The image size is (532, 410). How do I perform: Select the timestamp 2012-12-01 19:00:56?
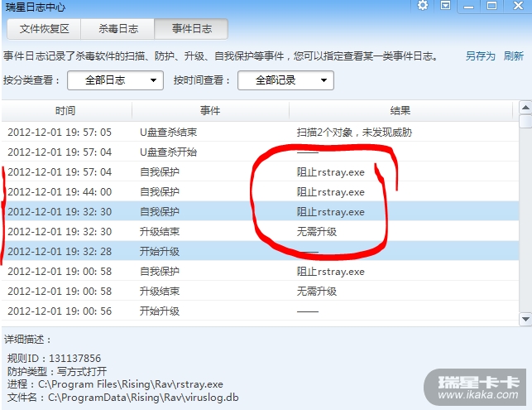pos(60,311)
